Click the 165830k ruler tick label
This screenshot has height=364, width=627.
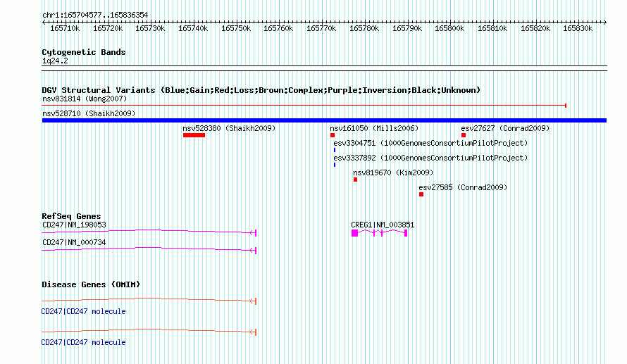pyautogui.click(x=578, y=28)
